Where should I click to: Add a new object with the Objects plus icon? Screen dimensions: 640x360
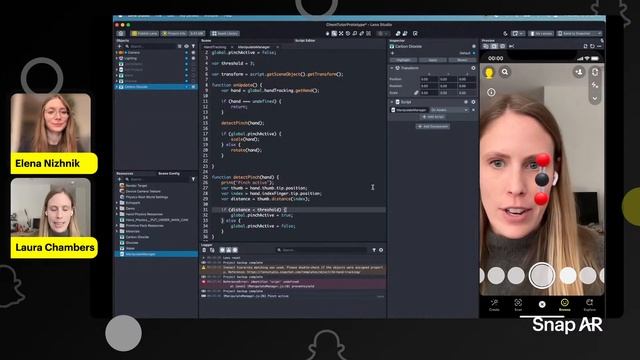[120, 47]
